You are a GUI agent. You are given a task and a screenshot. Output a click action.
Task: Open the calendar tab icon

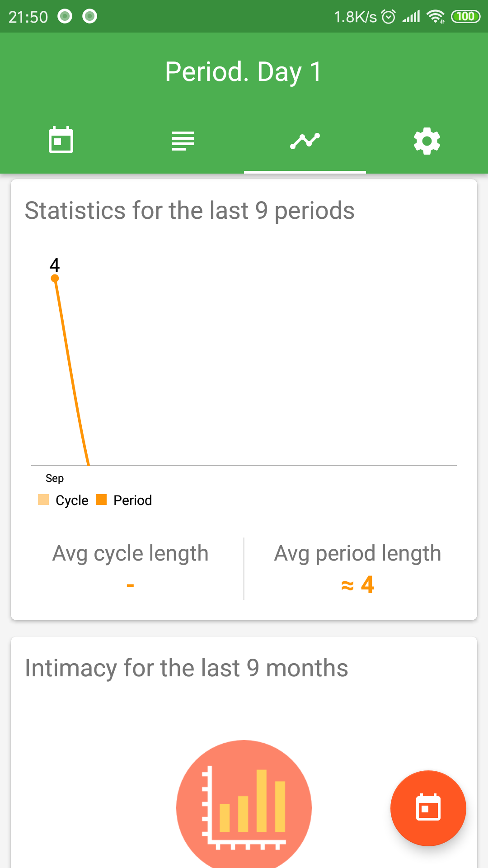61,141
